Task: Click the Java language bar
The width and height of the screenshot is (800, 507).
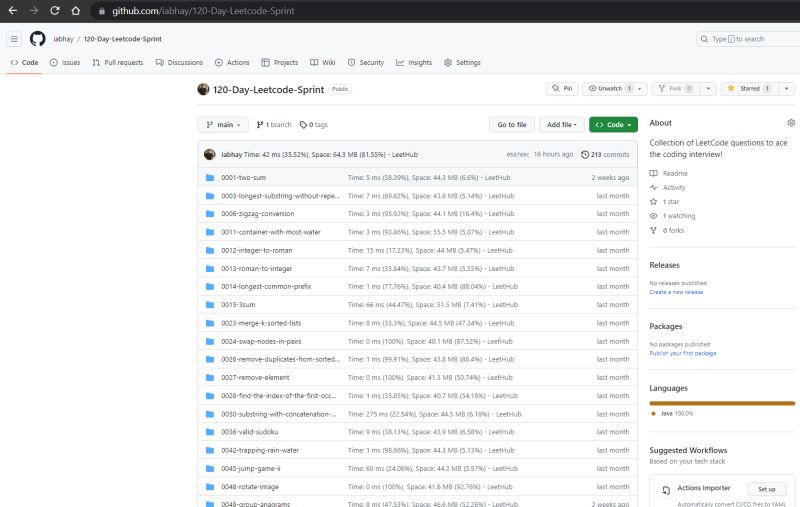Action: pyautogui.click(x=722, y=403)
